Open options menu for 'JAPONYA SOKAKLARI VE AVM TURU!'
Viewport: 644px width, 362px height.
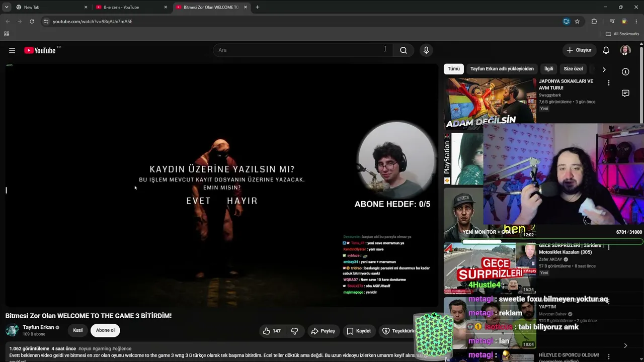pyautogui.click(x=609, y=83)
